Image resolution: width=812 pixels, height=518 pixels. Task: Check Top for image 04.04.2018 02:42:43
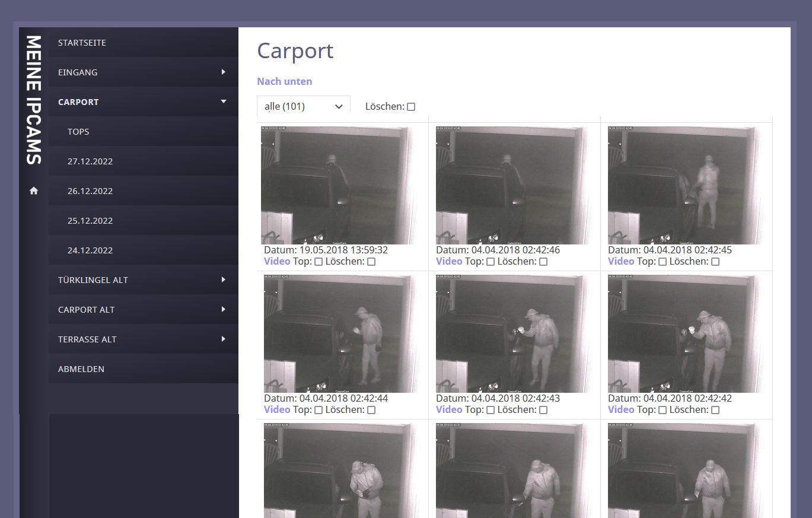click(x=491, y=410)
